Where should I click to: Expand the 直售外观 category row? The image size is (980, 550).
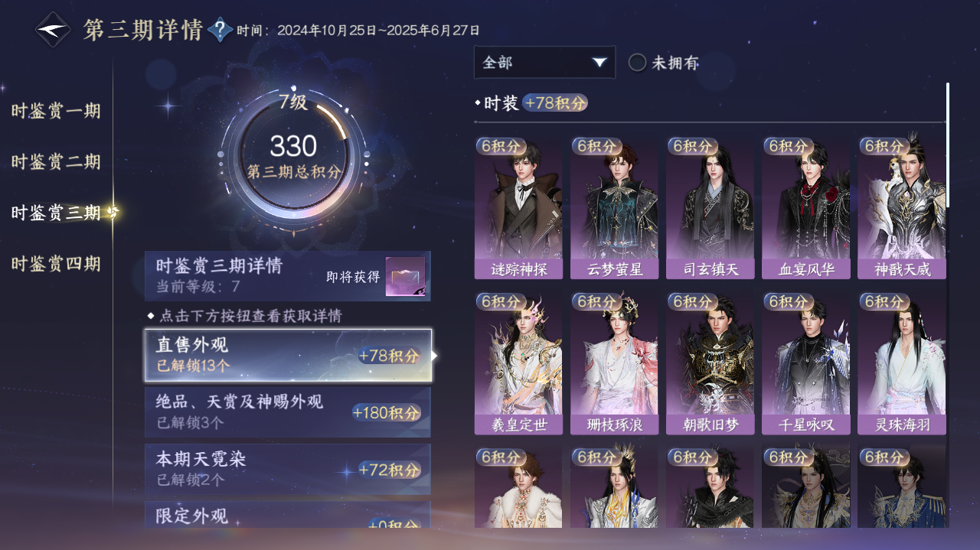288,355
